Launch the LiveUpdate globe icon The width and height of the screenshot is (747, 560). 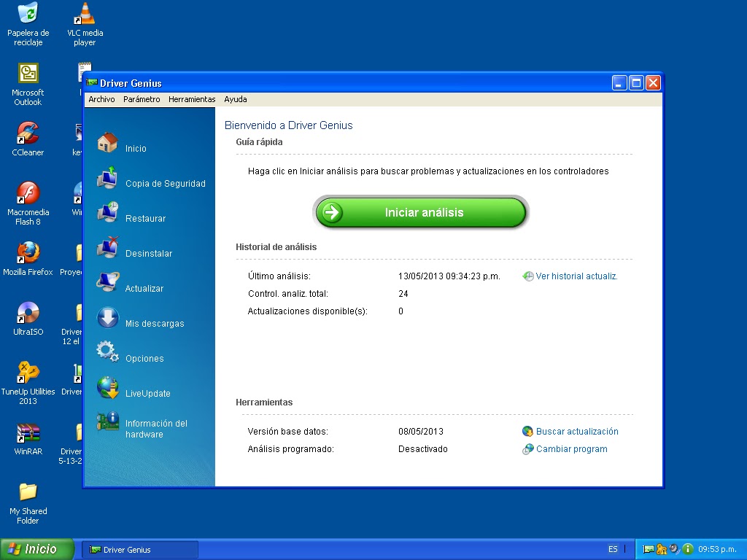(108, 387)
